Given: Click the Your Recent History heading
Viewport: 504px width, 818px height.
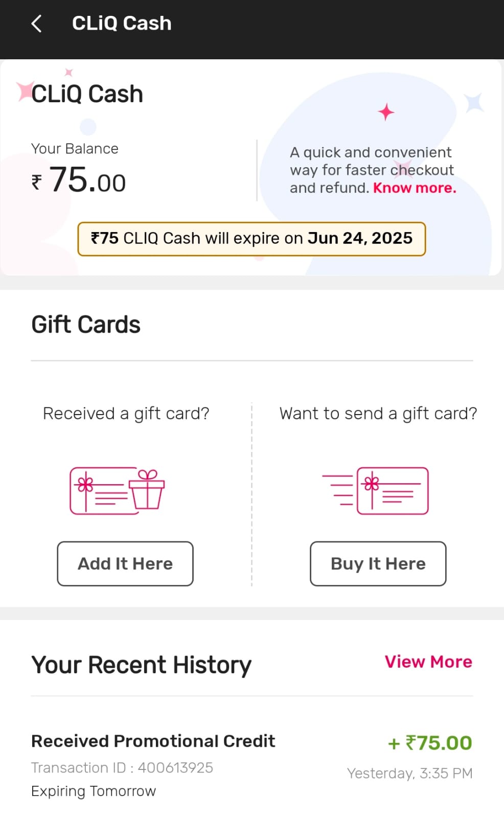Looking at the screenshot, I should 141,665.
